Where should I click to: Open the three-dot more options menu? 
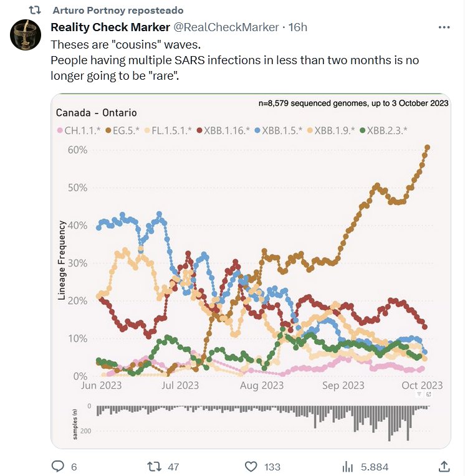pyautogui.click(x=444, y=27)
